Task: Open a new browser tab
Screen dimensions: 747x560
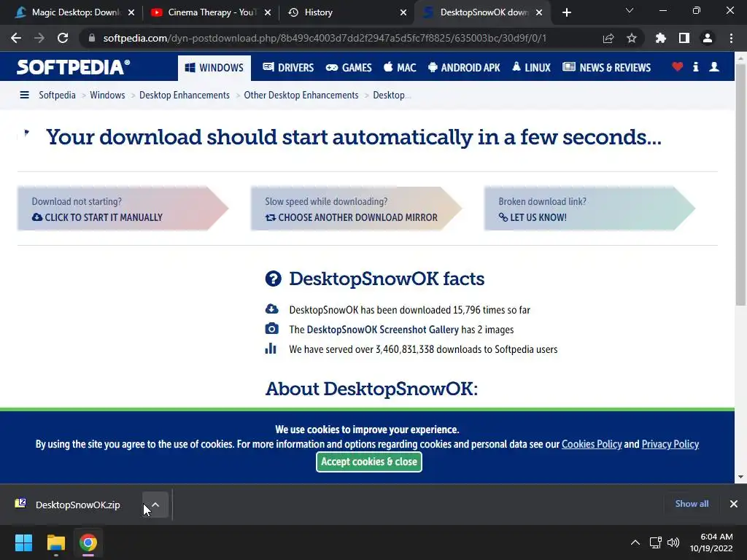Action: pyautogui.click(x=566, y=12)
